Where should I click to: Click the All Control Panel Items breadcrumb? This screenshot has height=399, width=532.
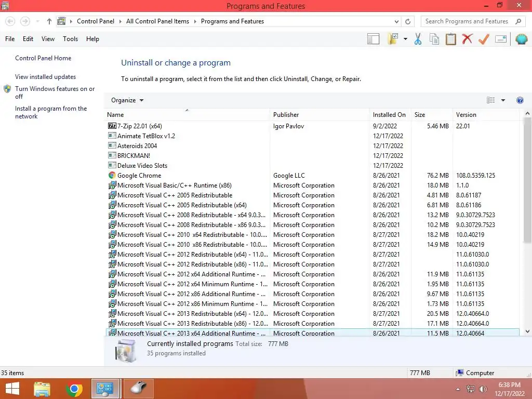pos(157,21)
